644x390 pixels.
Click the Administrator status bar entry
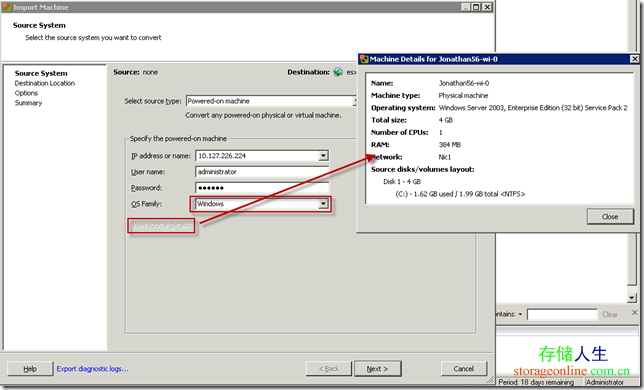point(605,382)
